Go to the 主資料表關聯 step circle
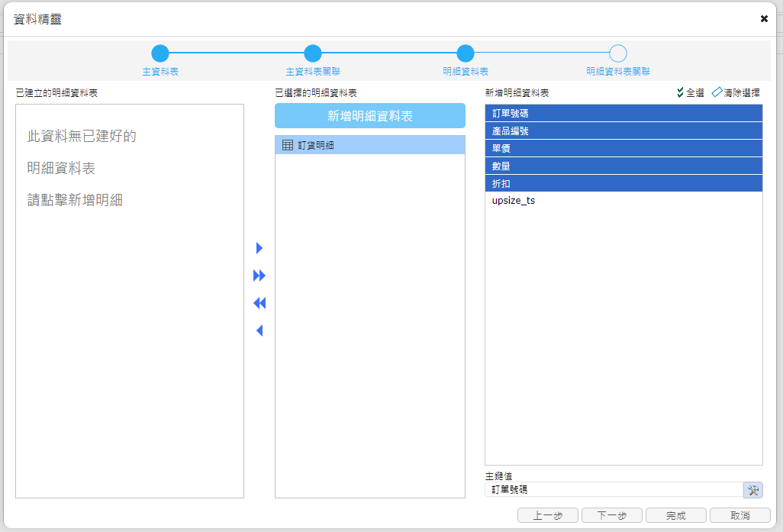This screenshot has width=783, height=532. point(313,53)
